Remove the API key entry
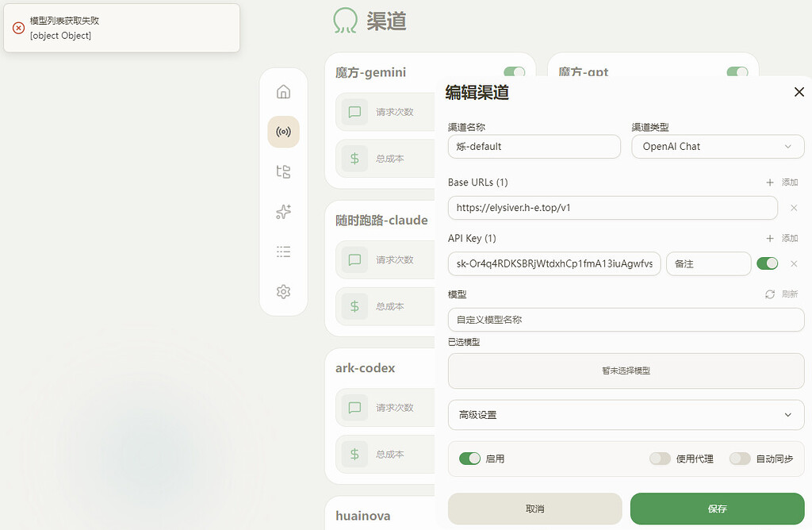 pyautogui.click(x=793, y=263)
